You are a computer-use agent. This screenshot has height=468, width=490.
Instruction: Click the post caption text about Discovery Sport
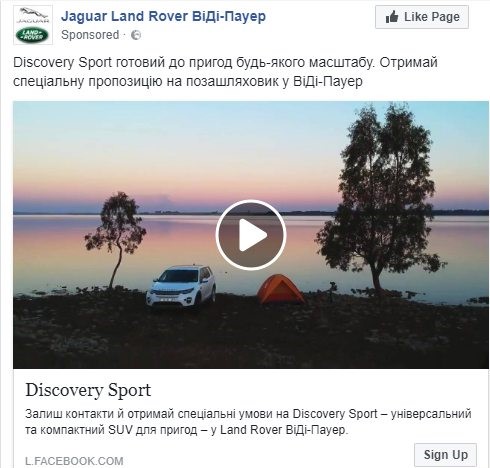tap(225, 72)
